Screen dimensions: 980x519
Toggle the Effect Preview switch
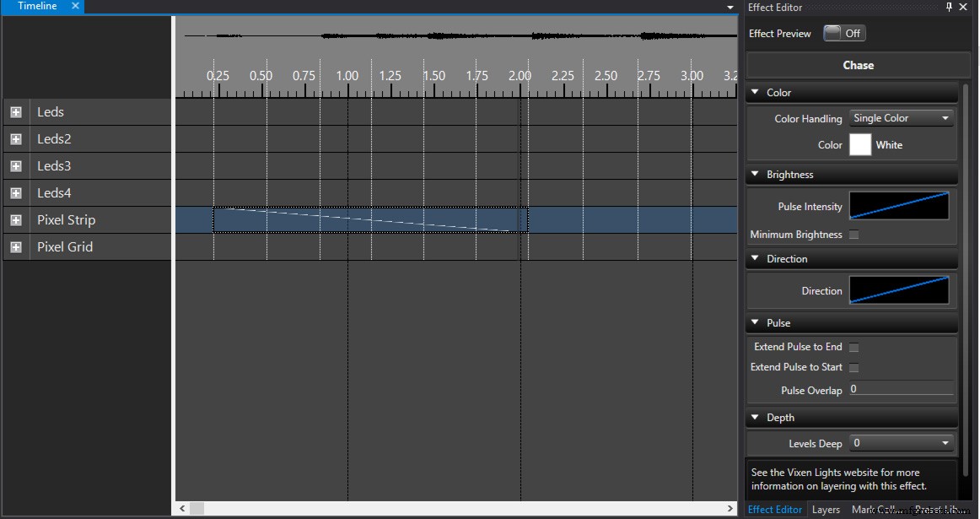tap(843, 34)
